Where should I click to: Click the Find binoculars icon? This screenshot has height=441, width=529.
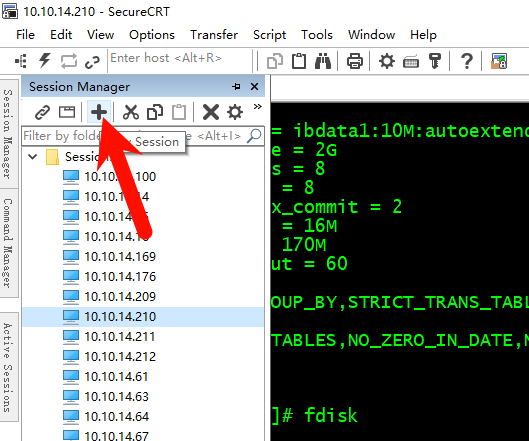323,61
